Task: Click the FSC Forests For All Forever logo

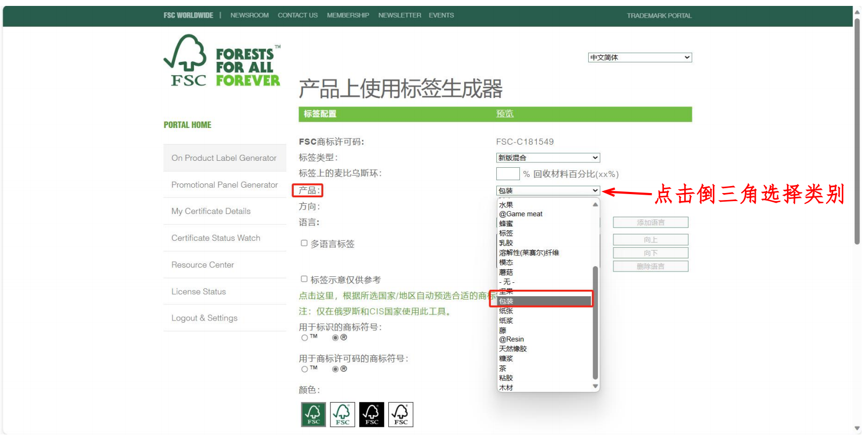Action: (x=222, y=61)
